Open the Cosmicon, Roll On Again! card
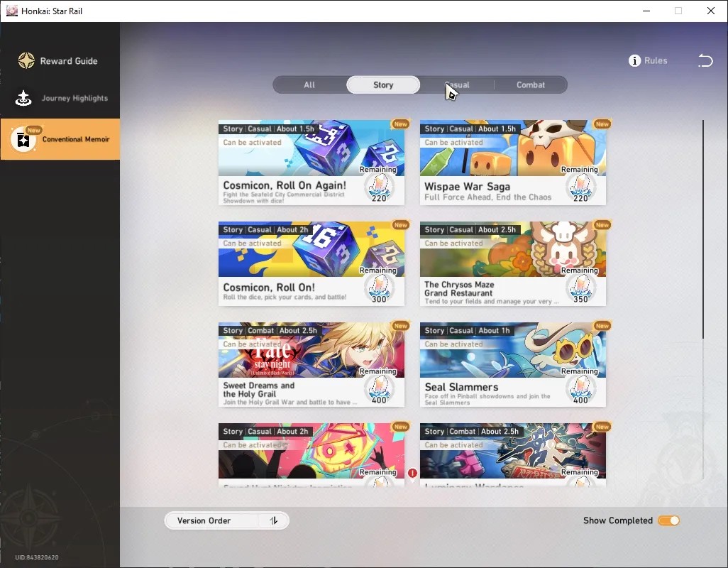The image size is (728, 568). tap(311, 163)
